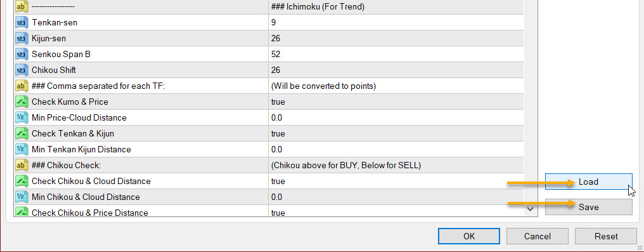This screenshot has width=644, height=252.
Task: Click the integer icon beside Kijun-sen
Action: tap(22, 38)
